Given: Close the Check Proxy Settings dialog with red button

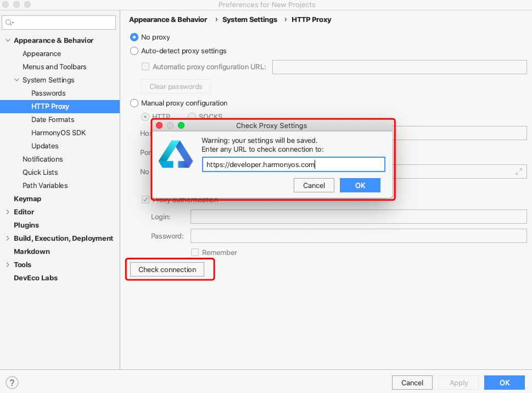Looking at the screenshot, I should (x=159, y=125).
